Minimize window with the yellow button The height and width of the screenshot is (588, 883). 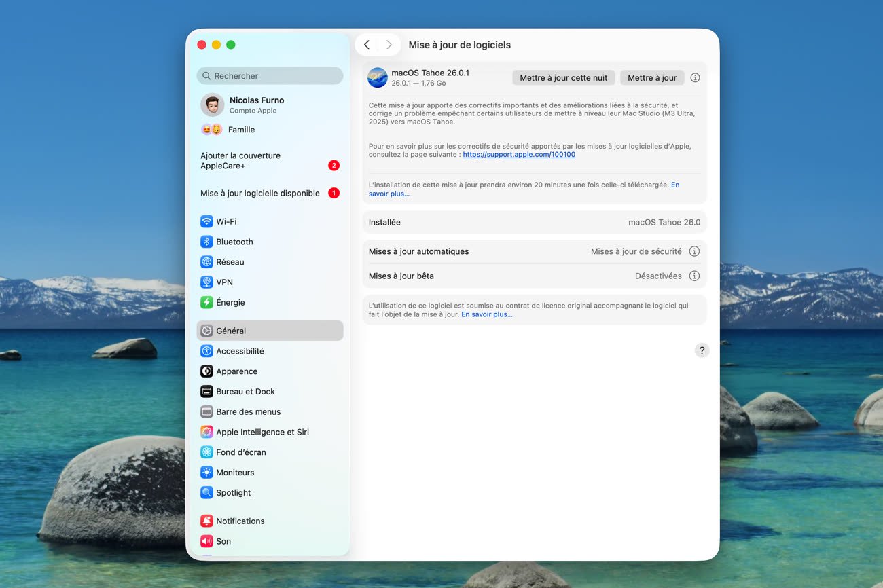click(x=216, y=45)
